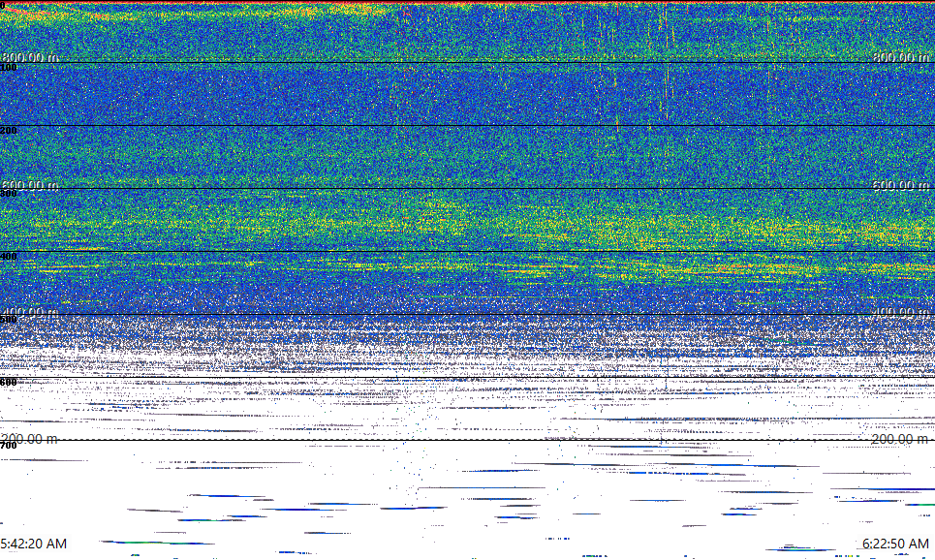
Task: Click the 200 depth grid label
Action: tap(9, 131)
